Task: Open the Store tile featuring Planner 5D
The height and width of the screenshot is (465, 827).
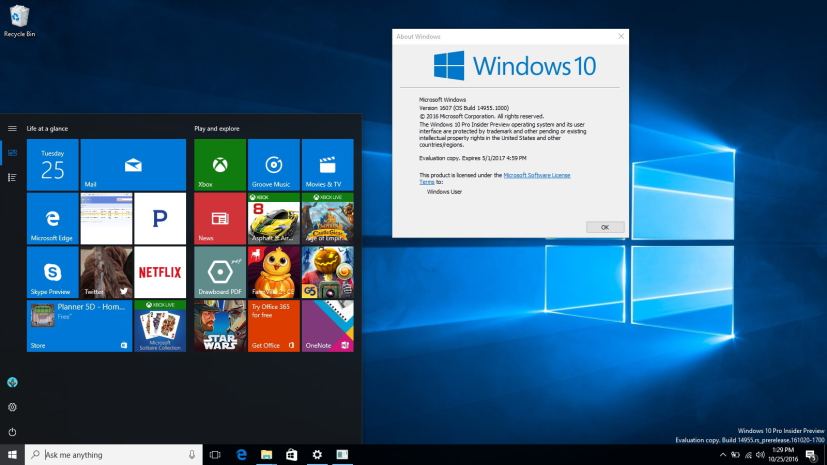Action: pos(79,326)
